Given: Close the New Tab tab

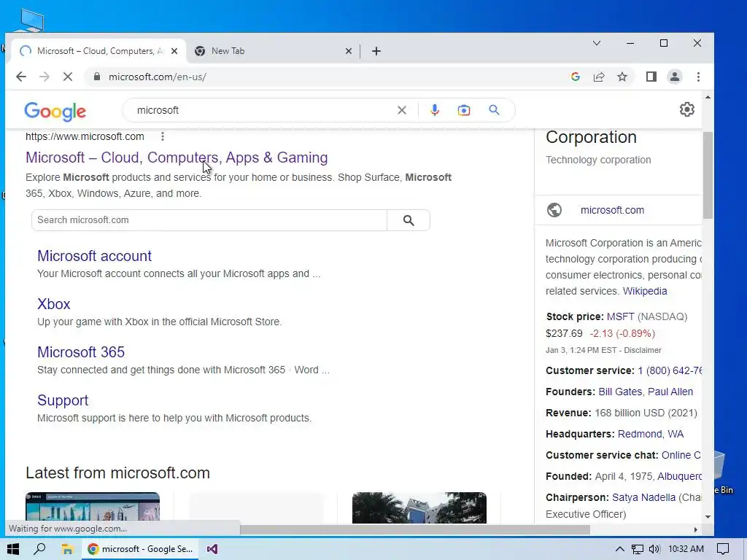Looking at the screenshot, I should [x=348, y=51].
